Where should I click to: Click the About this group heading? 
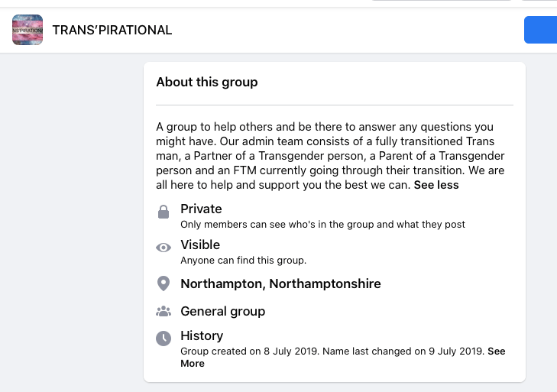pyautogui.click(x=207, y=82)
